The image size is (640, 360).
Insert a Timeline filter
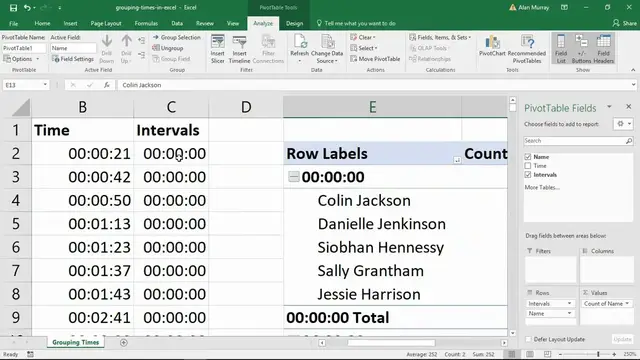(x=239, y=49)
